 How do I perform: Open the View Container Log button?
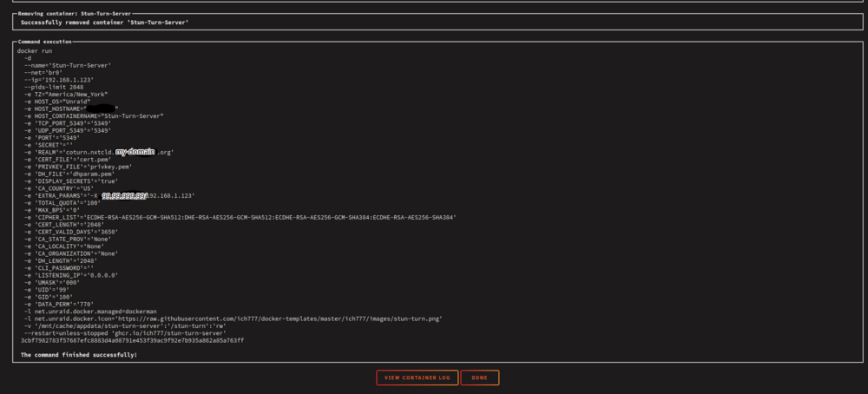tap(418, 378)
